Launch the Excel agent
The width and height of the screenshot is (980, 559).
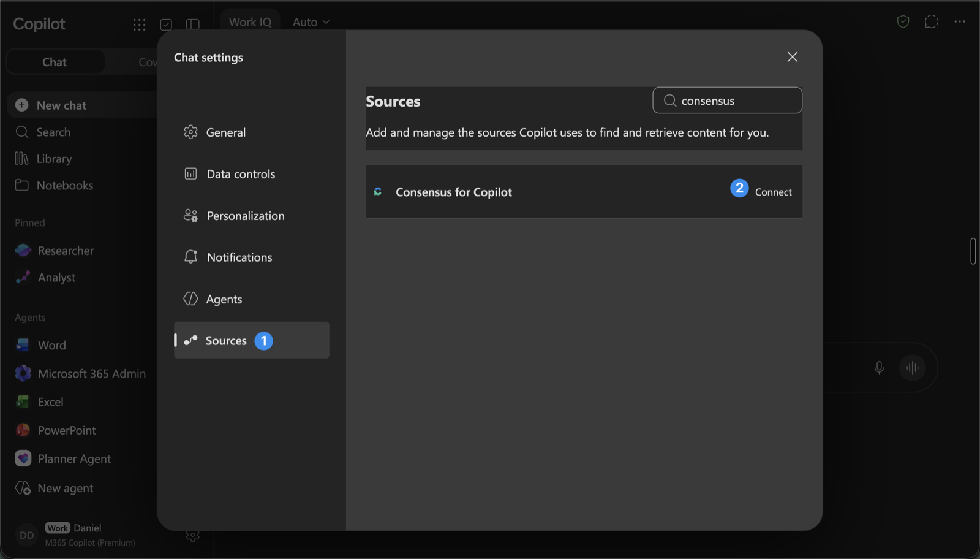click(x=39, y=402)
